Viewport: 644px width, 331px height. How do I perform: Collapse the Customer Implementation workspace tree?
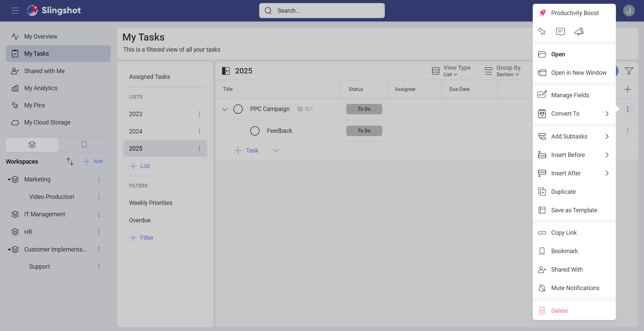9,250
